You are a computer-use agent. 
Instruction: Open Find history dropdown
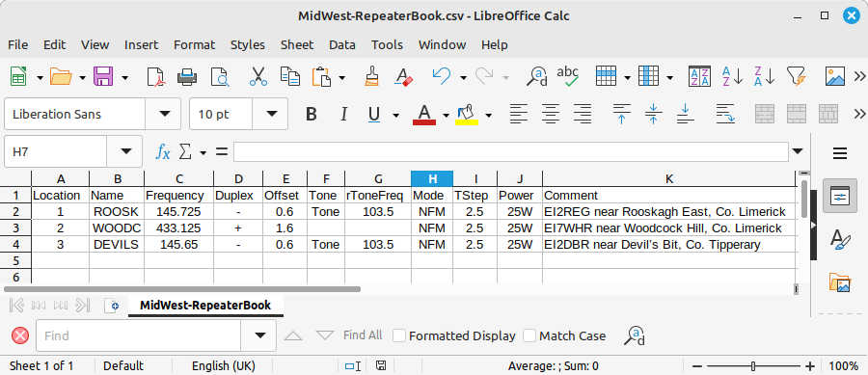(x=259, y=335)
